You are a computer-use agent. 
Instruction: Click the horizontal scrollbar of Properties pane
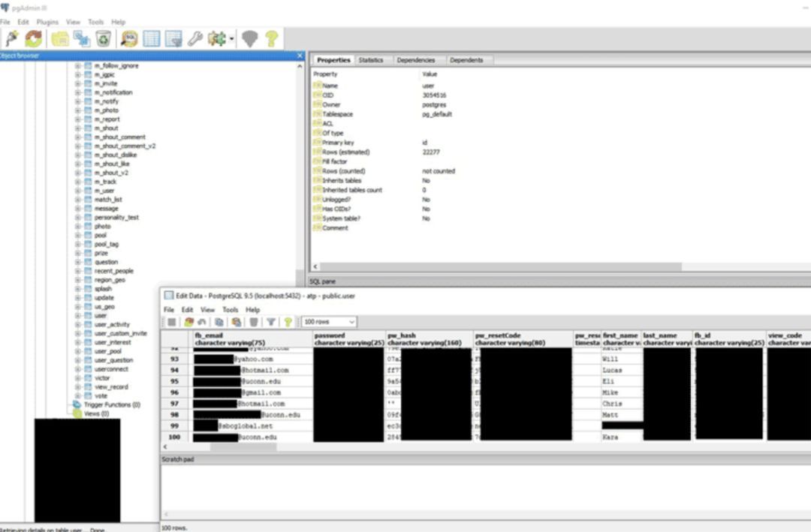[499, 267]
